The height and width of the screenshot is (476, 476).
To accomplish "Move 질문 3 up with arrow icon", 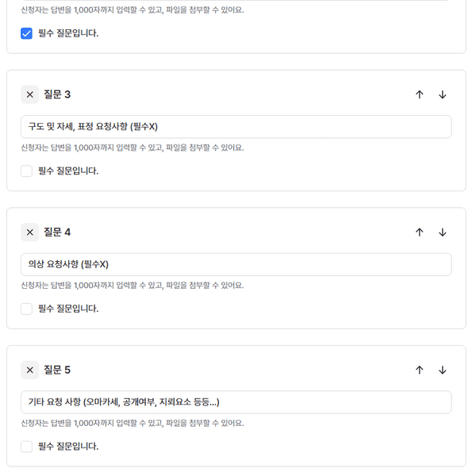I will pyautogui.click(x=420, y=94).
